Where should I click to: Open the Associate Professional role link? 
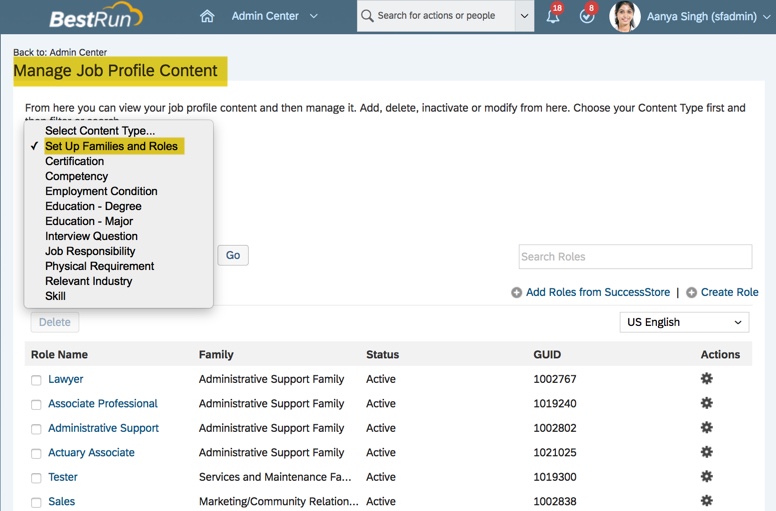(103, 404)
